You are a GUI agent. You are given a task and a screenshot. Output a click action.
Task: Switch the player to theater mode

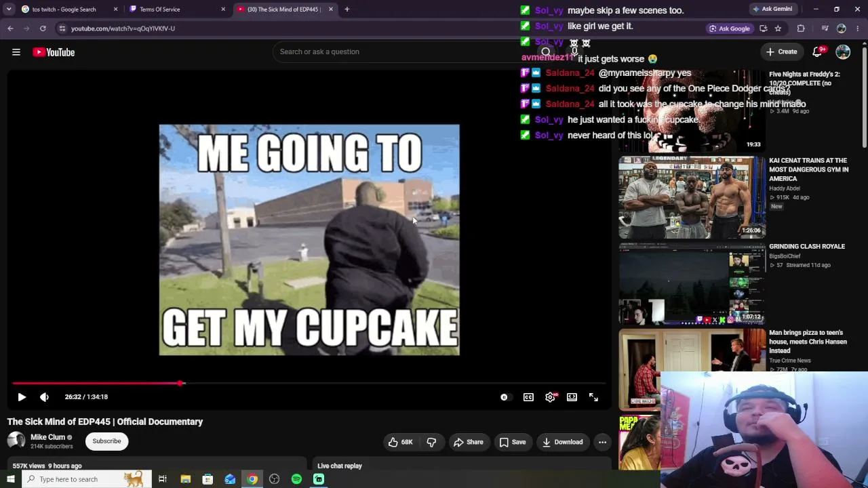572,397
